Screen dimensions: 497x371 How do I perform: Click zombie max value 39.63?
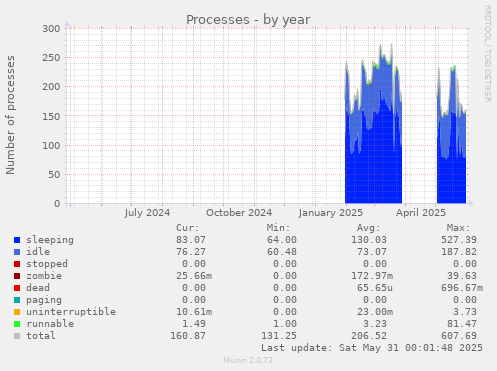462,276
